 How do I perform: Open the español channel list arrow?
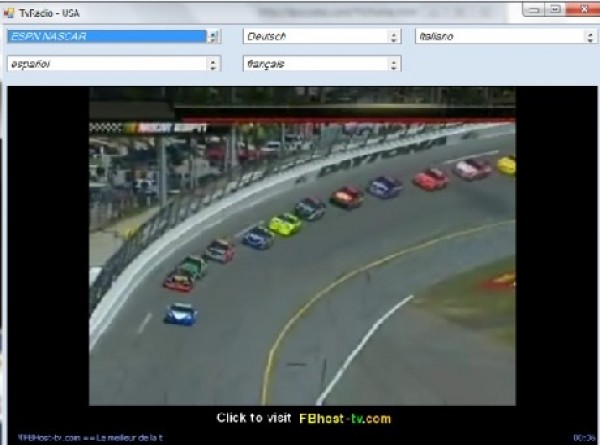click(x=213, y=64)
